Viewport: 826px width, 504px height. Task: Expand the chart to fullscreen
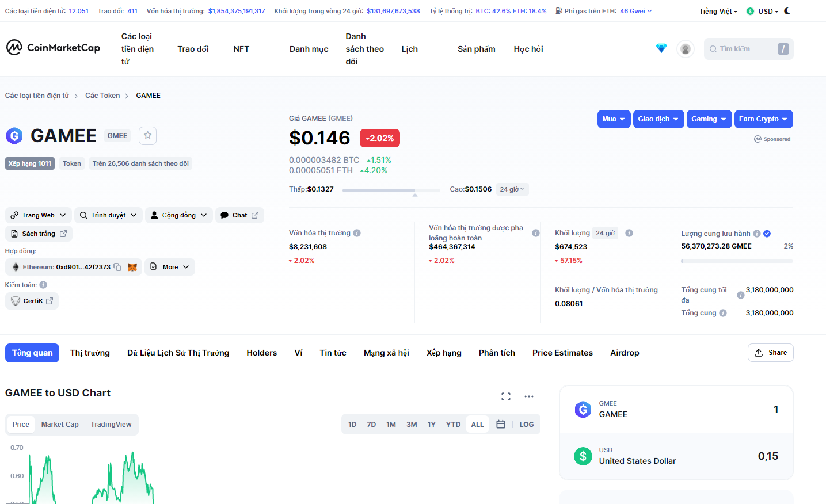pos(506,396)
